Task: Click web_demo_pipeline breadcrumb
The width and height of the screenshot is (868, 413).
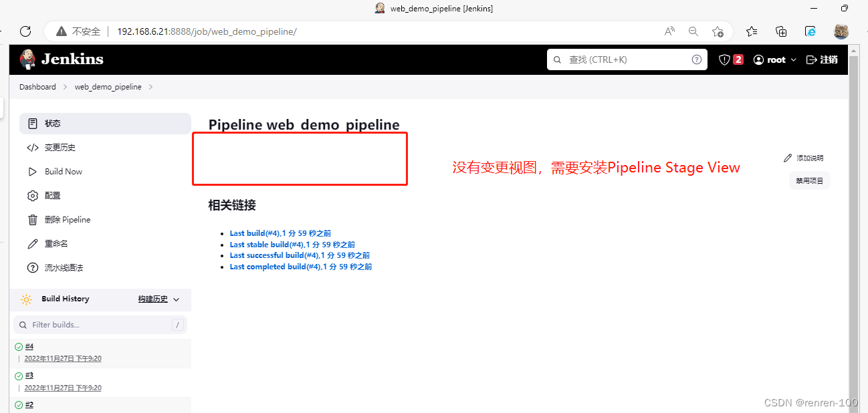Action: (108, 87)
